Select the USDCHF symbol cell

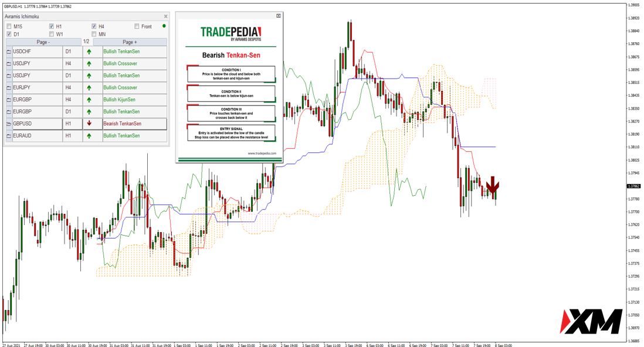click(x=38, y=52)
